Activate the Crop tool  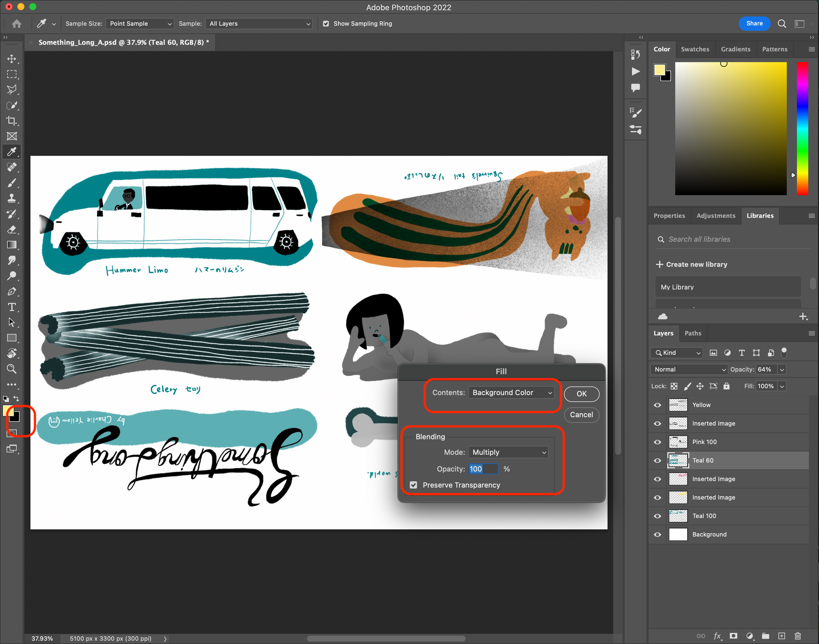tap(12, 121)
